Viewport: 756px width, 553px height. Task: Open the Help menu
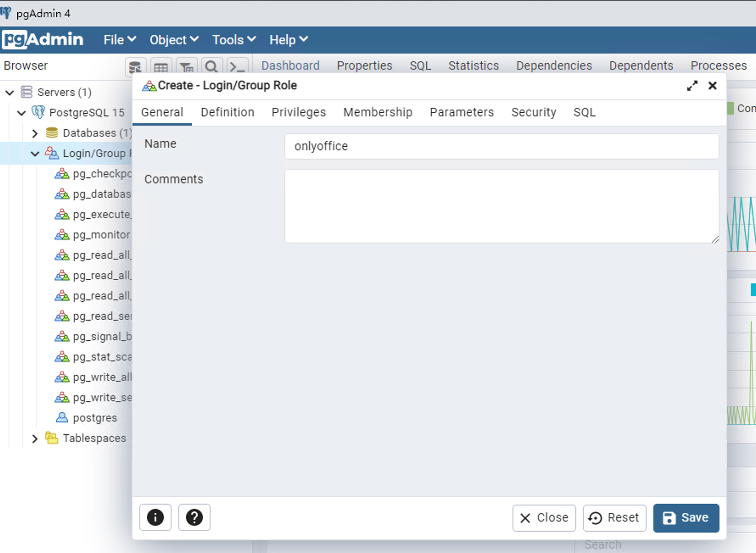coord(288,40)
